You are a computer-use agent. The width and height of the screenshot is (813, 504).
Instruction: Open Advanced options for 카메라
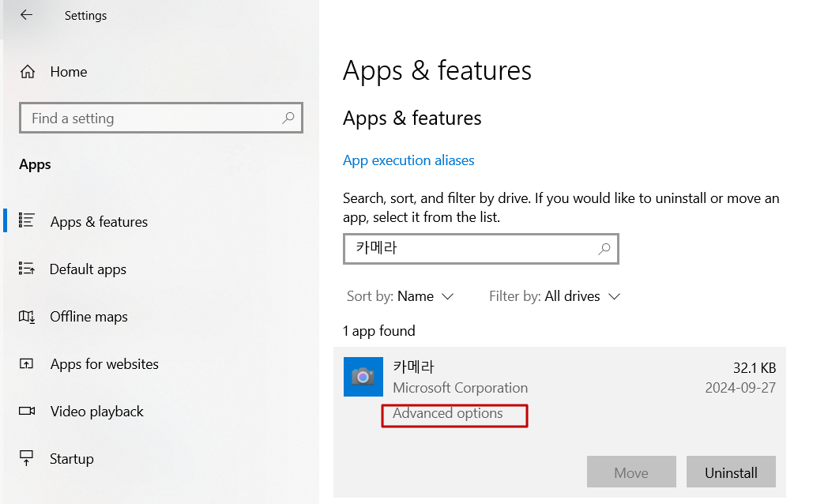pyautogui.click(x=448, y=413)
